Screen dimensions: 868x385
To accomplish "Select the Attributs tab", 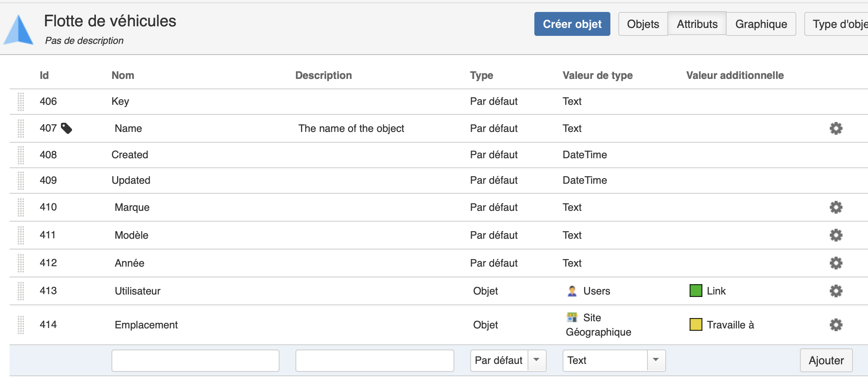I will (697, 24).
